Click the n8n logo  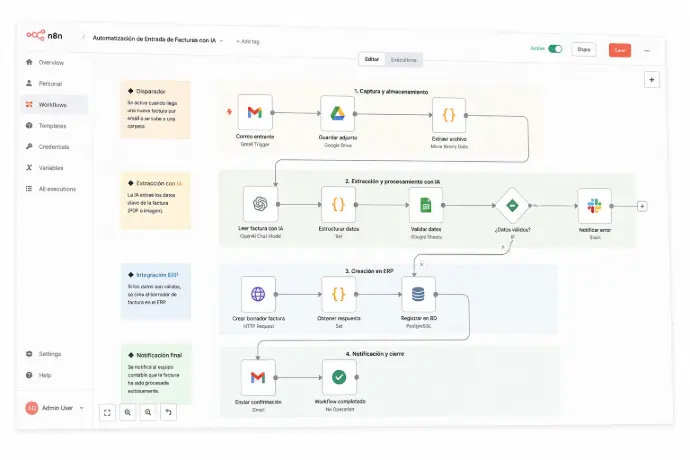[x=44, y=35]
